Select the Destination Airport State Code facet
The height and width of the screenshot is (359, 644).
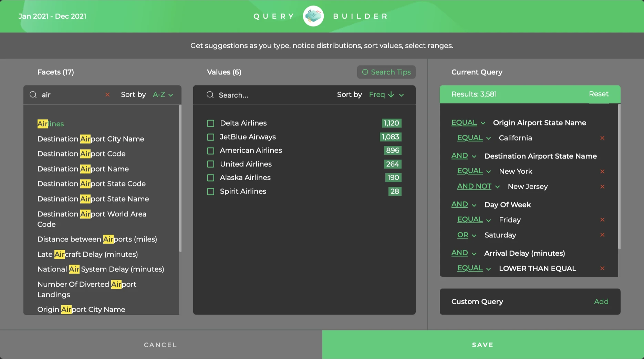(x=92, y=184)
